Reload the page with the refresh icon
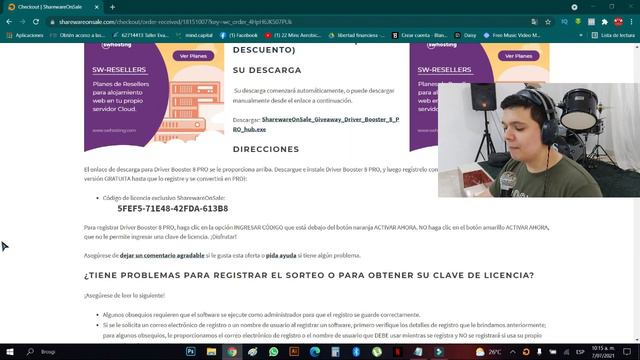The height and width of the screenshot is (360, 640). 36,22
